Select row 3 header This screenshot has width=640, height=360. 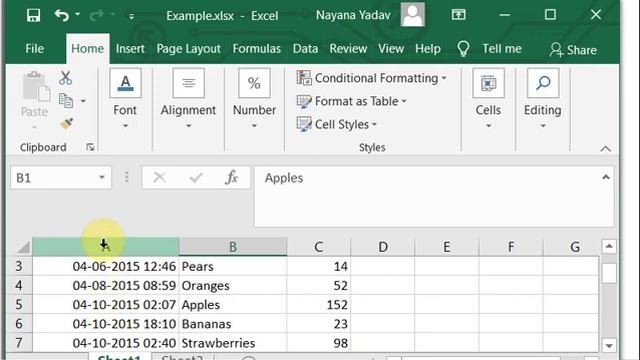pyautogui.click(x=19, y=266)
